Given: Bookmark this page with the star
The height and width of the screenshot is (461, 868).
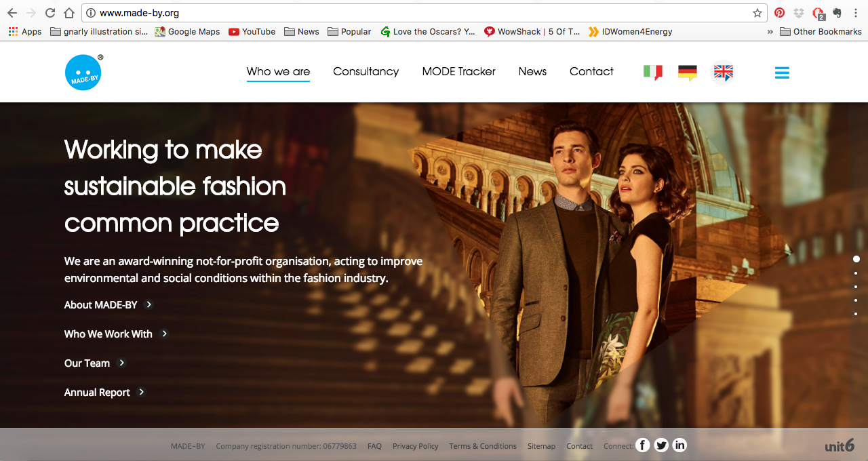Looking at the screenshot, I should 757,13.
